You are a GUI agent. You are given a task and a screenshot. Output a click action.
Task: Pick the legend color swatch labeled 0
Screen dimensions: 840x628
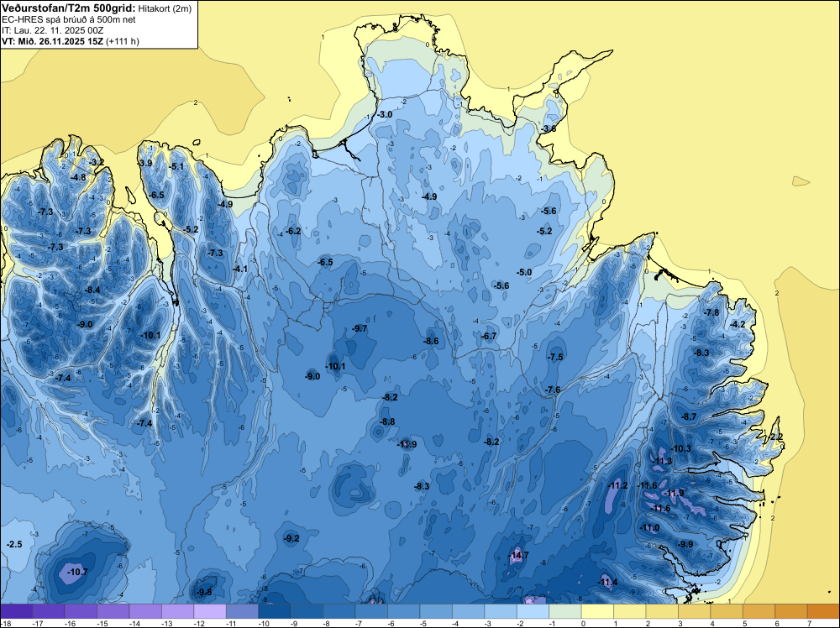point(597,611)
